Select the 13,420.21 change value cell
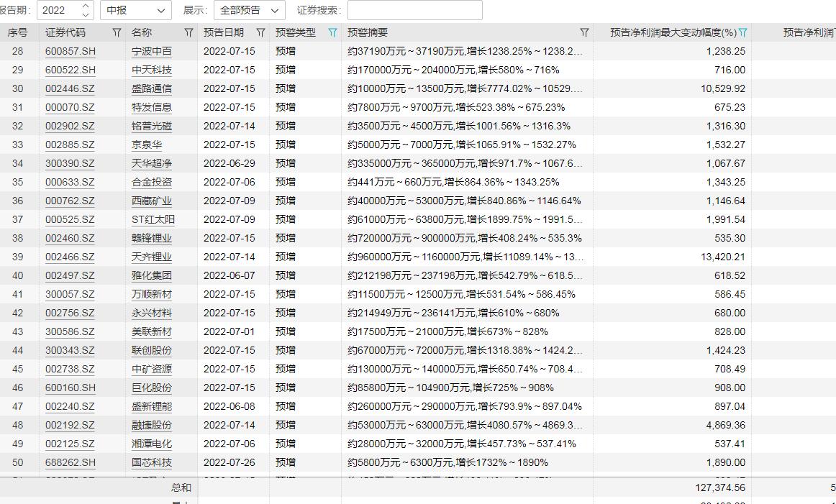The width and height of the screenshot is (836, 504). 672,257
